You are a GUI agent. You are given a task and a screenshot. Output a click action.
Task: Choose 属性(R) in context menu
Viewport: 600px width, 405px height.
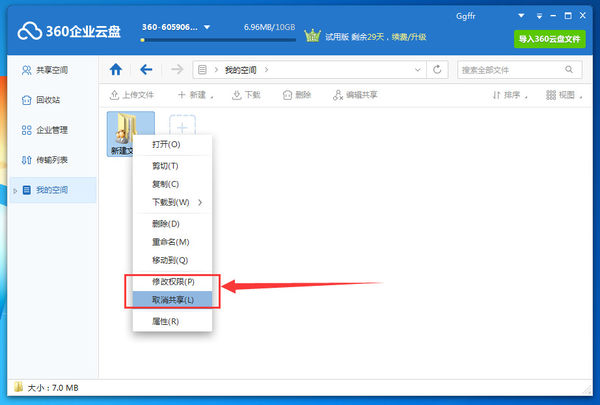tap(173, 321)
